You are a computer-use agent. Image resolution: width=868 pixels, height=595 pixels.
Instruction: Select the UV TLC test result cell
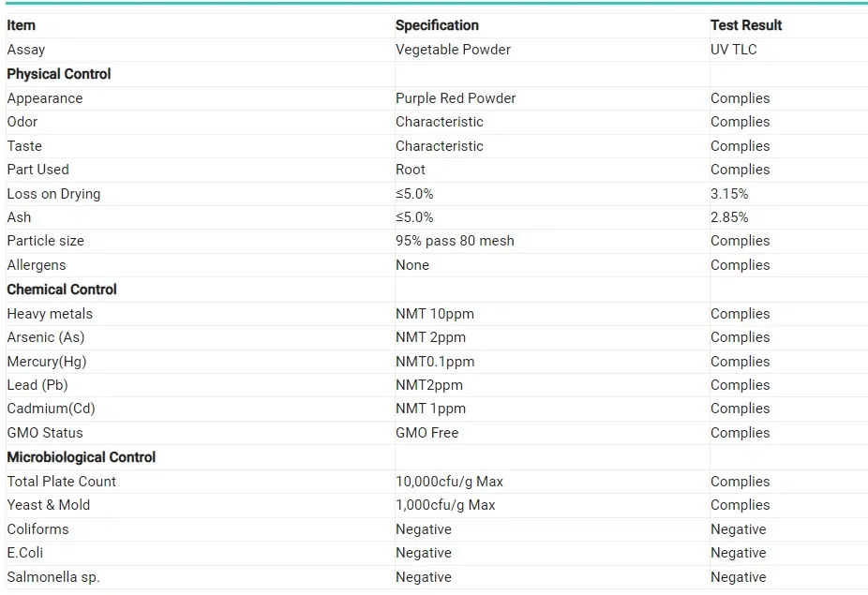[733, 50]
